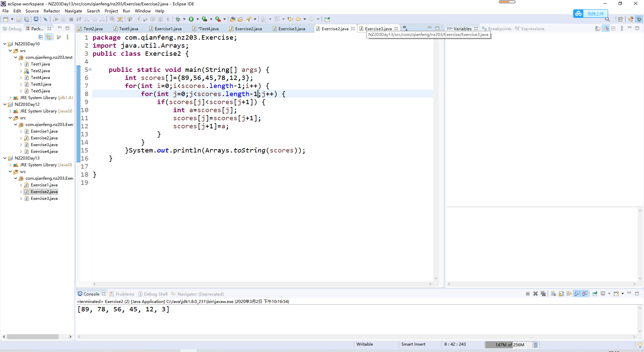Click the Clear Console icon
Screen dimensions: 644x352
point(553,294)
